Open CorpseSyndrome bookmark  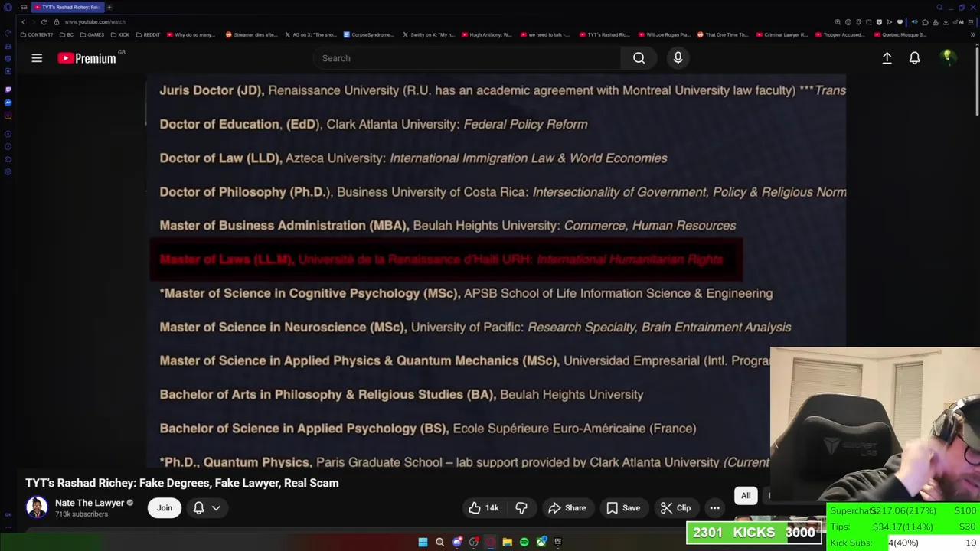point(369,34)
